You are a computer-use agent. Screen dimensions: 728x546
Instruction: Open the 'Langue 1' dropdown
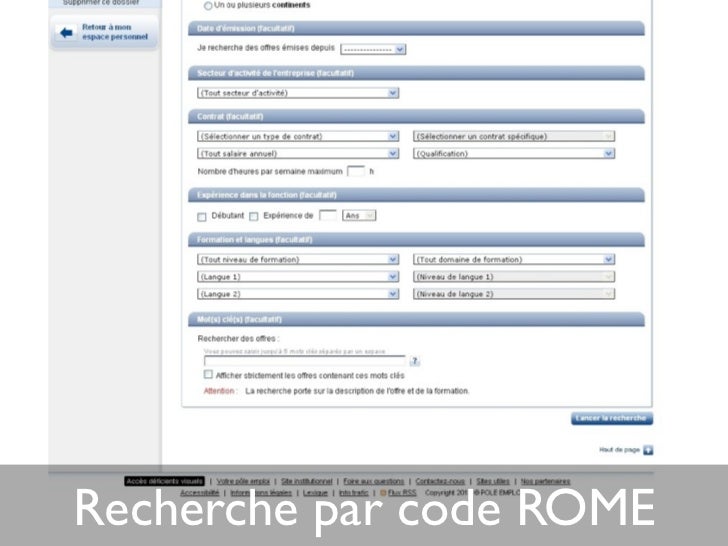[298, 277]
